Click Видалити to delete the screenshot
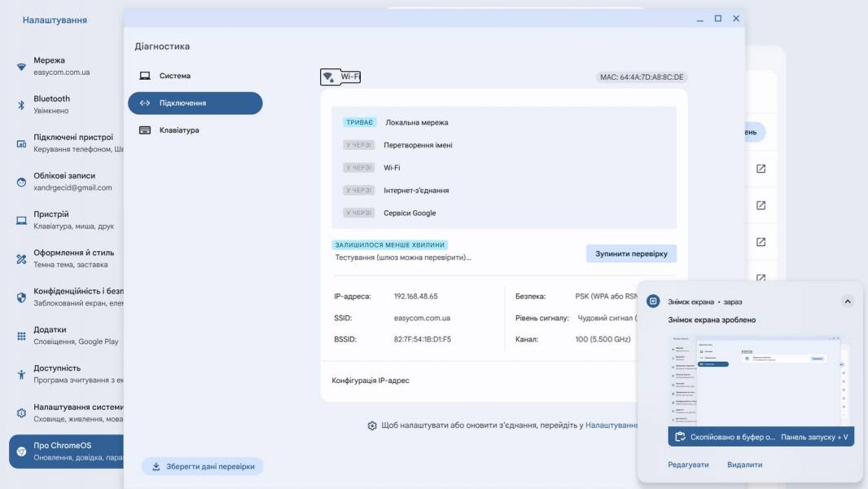Viewport: 868px width, 489px height. tap(744, 465)
